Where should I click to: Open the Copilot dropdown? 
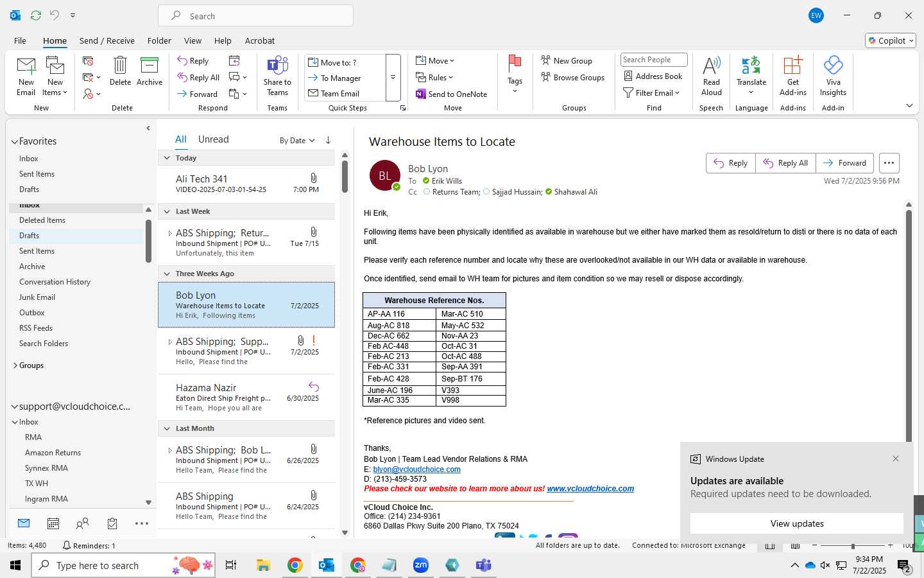pyautogui.click(x=891, y=40)
